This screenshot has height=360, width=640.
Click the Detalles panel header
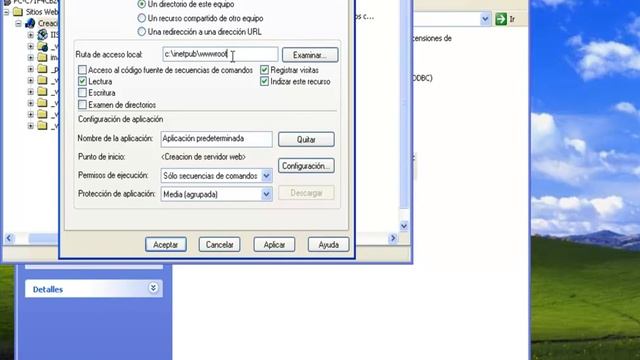coord(94,289)
